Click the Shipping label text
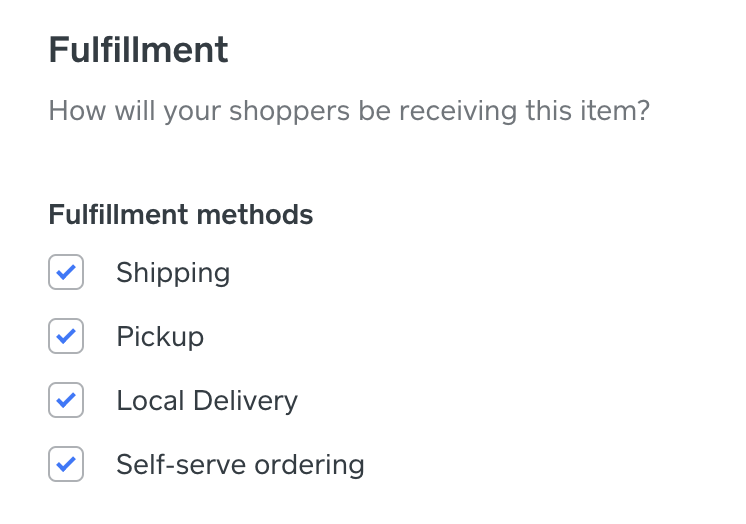 tap(173, 273)
